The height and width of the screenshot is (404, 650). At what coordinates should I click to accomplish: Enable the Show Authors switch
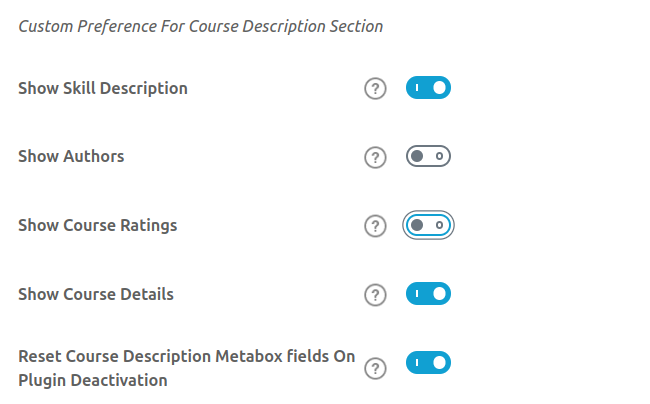pyautogui.click(x=428, y=156)
